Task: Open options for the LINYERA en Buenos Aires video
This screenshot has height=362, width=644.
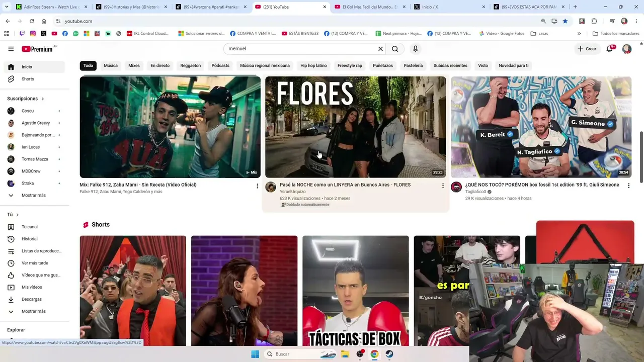Action: pos(443,186)
